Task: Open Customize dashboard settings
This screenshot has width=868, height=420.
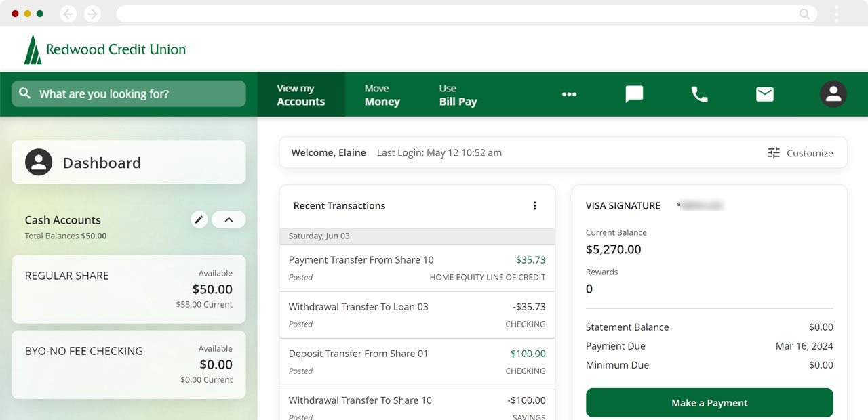Action: click(800, 153)
